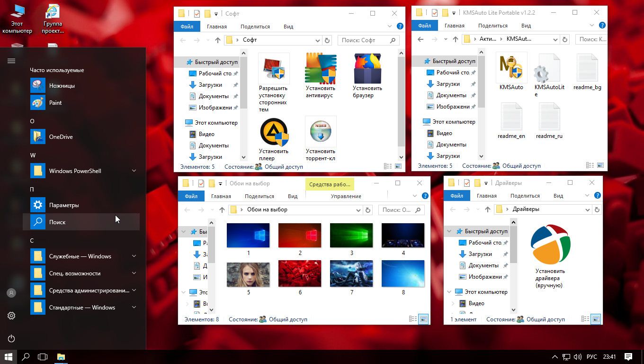
Task: Click the Windows Start button
Action: coord(9,356)
